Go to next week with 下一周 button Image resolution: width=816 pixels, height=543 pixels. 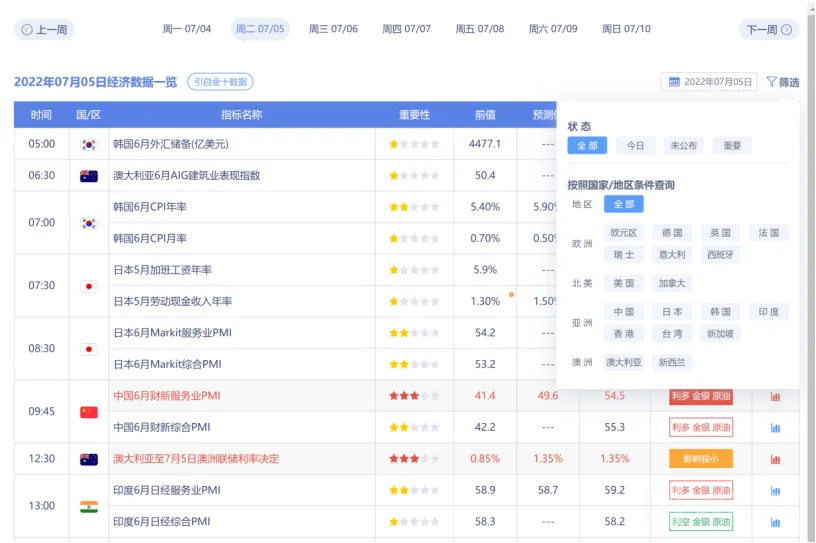pos(769,30)
